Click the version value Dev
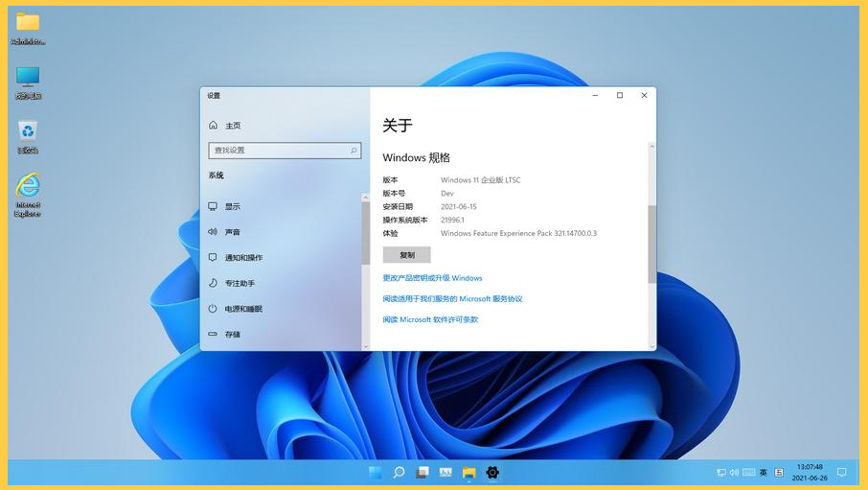Screen dimensions: 868x490 tap(446, 194)
